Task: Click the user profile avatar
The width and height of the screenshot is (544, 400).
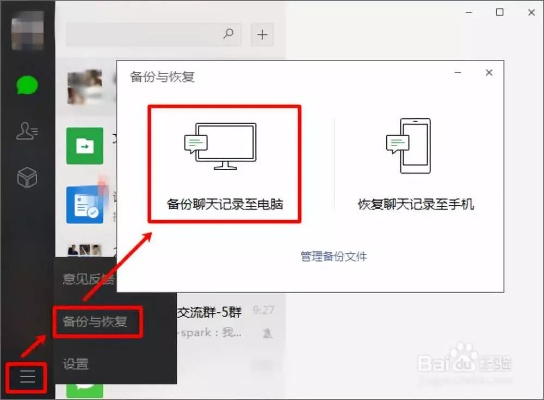Action: 28,30
